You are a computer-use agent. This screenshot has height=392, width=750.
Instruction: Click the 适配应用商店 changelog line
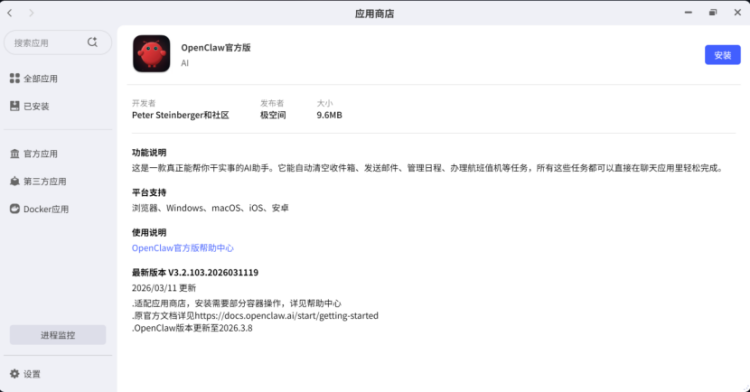point(237,303)
